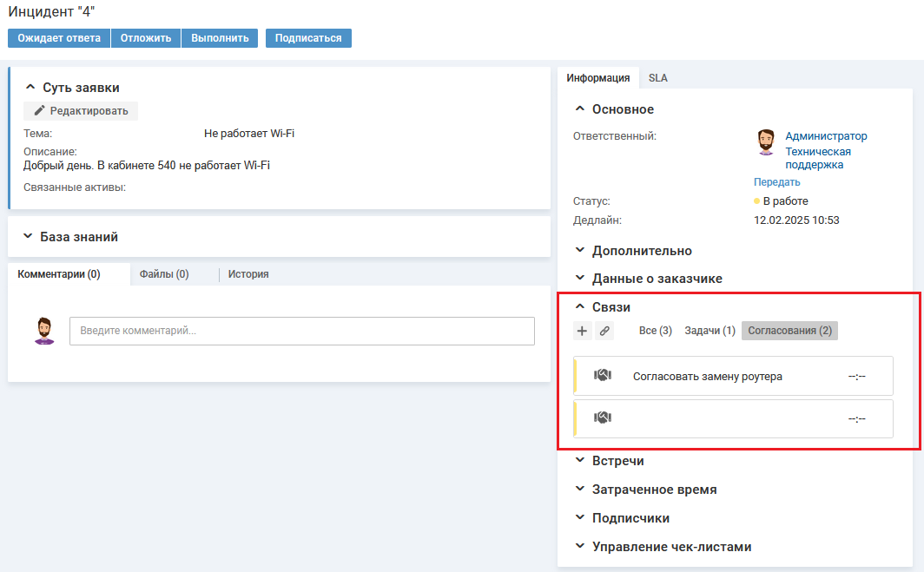The image size is (924, 572).
Task: Click the Администратор avatar in Ответственный
Action: tap(765, 142)
